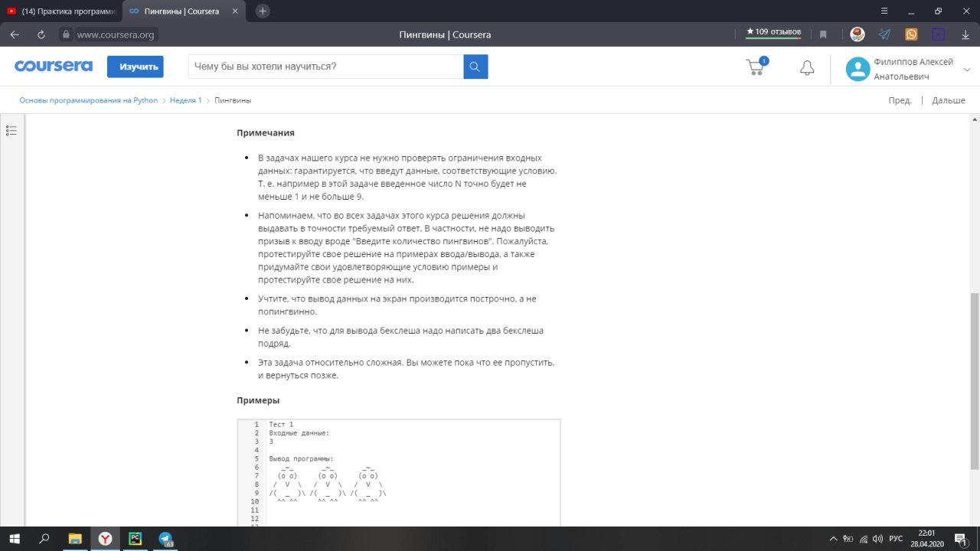The width and height of the screenshot is (980, 551).
Task: Click the course search input field
Action: click(325, 67)
